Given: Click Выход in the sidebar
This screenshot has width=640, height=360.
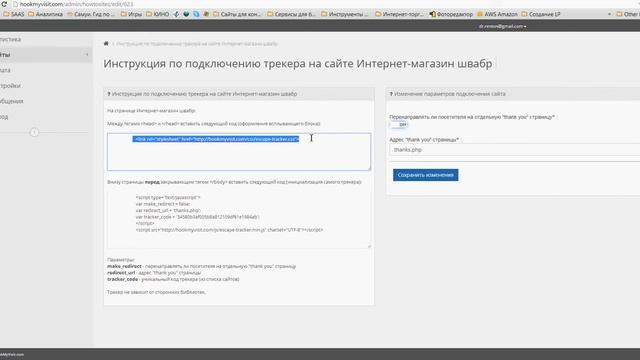Looking at the screenshot, I should 4,117.
